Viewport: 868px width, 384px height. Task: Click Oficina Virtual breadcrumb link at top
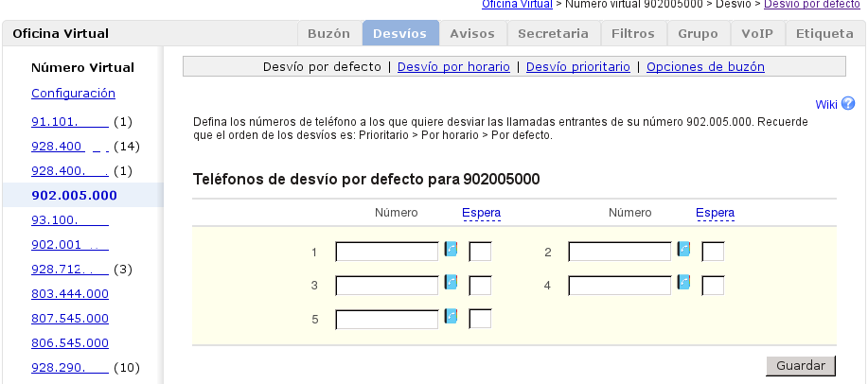517,5
